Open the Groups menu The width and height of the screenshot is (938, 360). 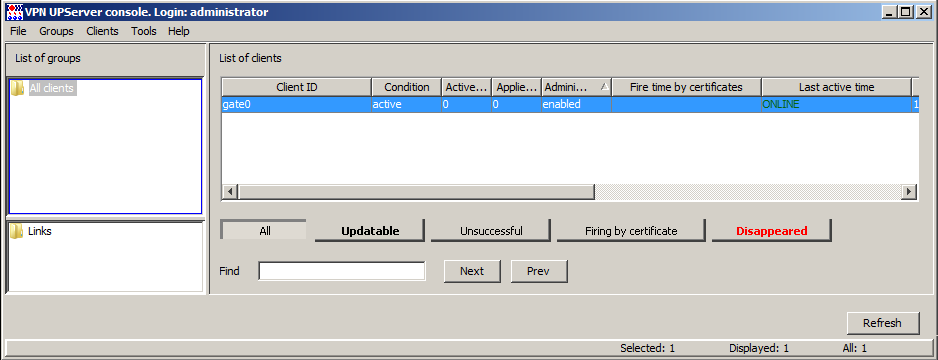click(x=56, y=31)
